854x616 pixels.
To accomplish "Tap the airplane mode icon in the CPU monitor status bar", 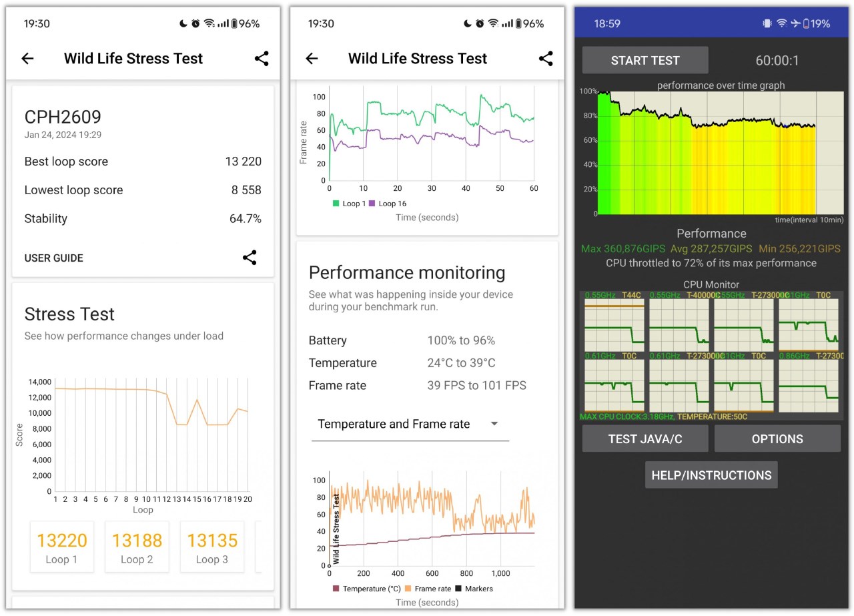I will click(795, 23).
